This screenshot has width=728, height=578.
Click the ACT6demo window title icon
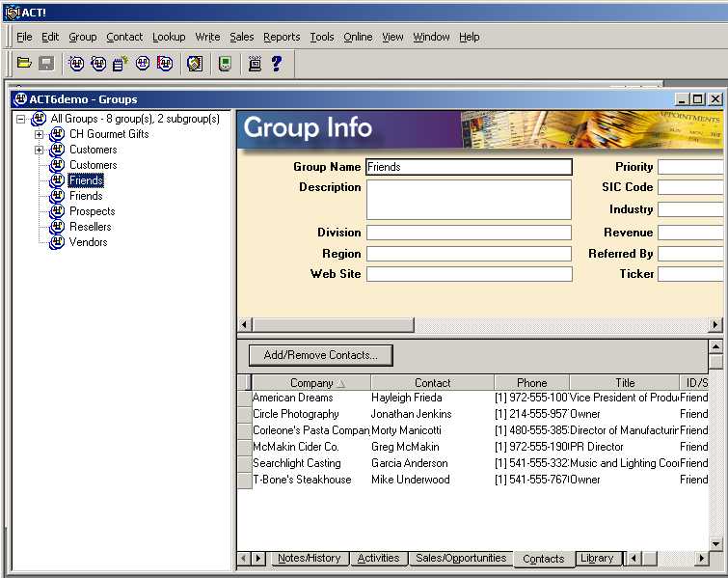click(20, 99)
